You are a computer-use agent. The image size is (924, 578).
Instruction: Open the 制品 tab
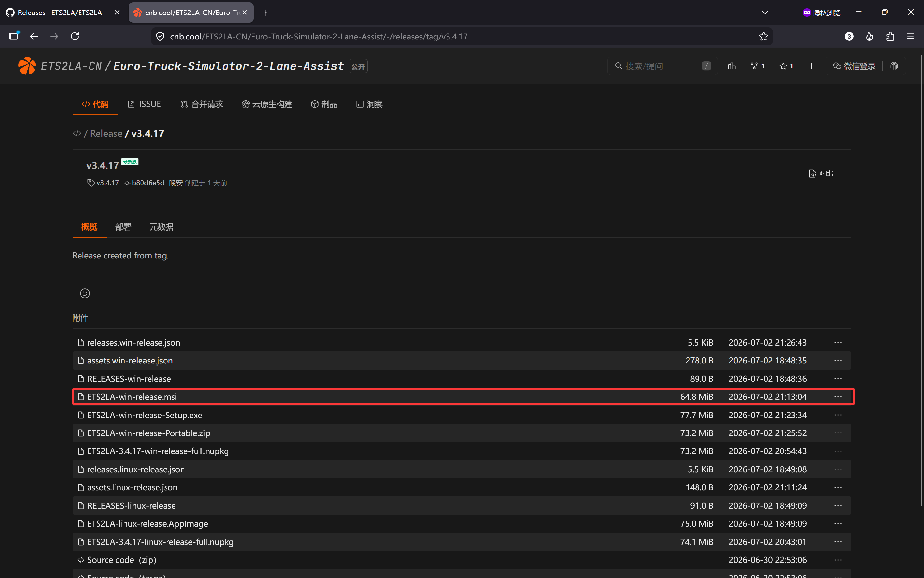click(324, 104)
